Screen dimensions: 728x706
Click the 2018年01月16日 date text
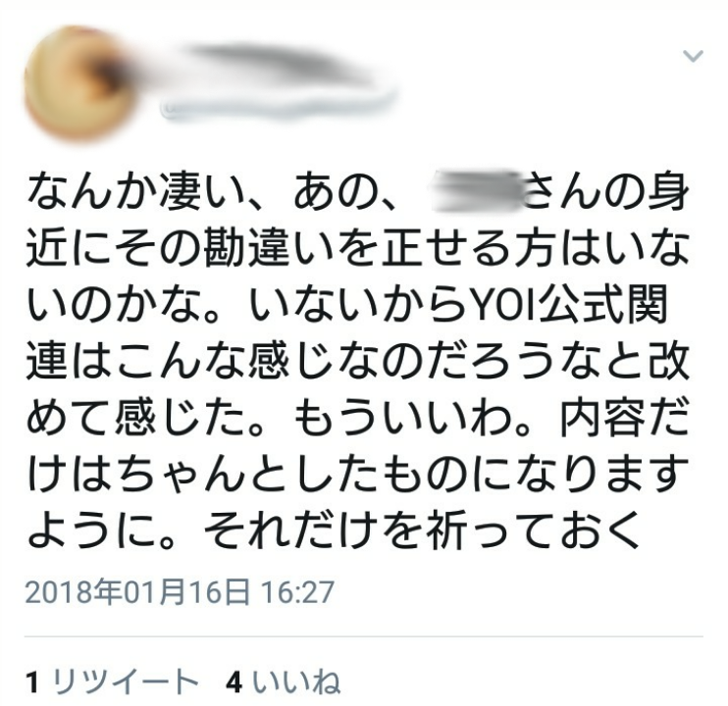[137, 592]
